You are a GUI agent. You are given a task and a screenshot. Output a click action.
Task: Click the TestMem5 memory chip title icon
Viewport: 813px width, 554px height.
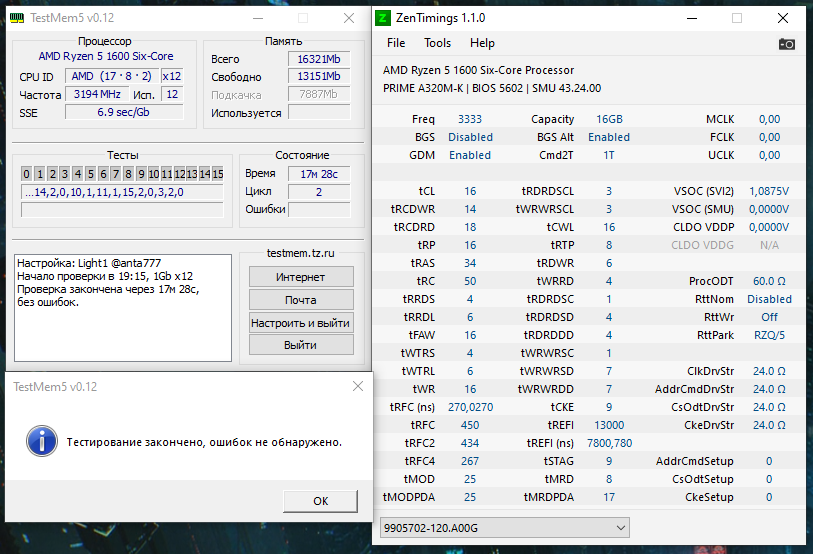tap(17, 18)
